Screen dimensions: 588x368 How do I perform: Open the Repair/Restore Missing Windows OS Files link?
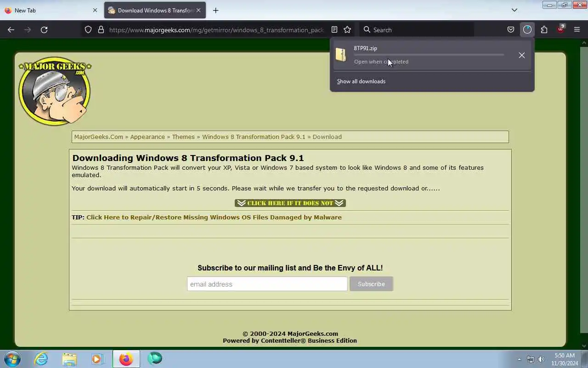pyautogui.click(x=214, y=217)
